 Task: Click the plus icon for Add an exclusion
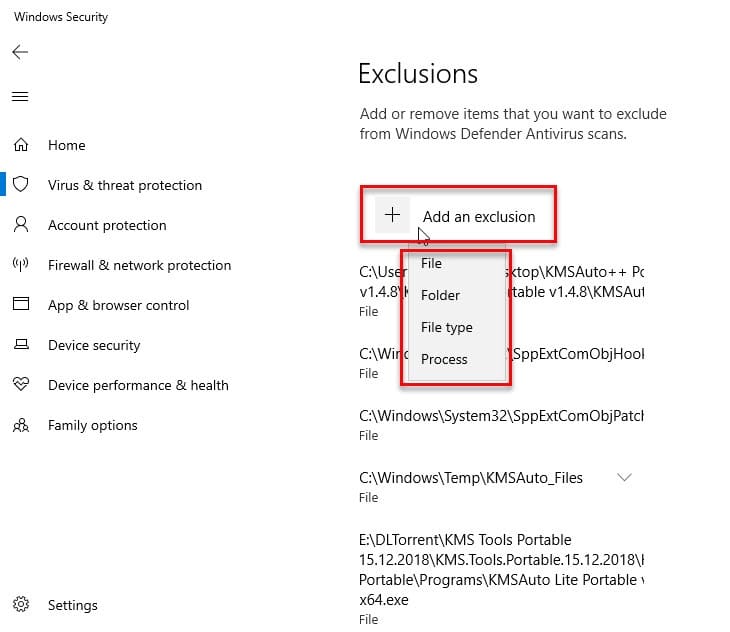392,215
